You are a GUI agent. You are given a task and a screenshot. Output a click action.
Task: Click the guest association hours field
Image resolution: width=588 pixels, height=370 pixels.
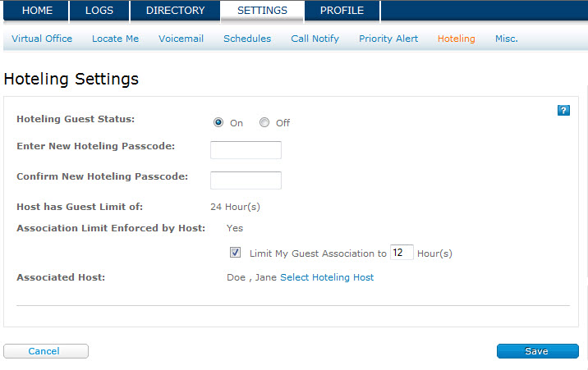pos(402,253)
